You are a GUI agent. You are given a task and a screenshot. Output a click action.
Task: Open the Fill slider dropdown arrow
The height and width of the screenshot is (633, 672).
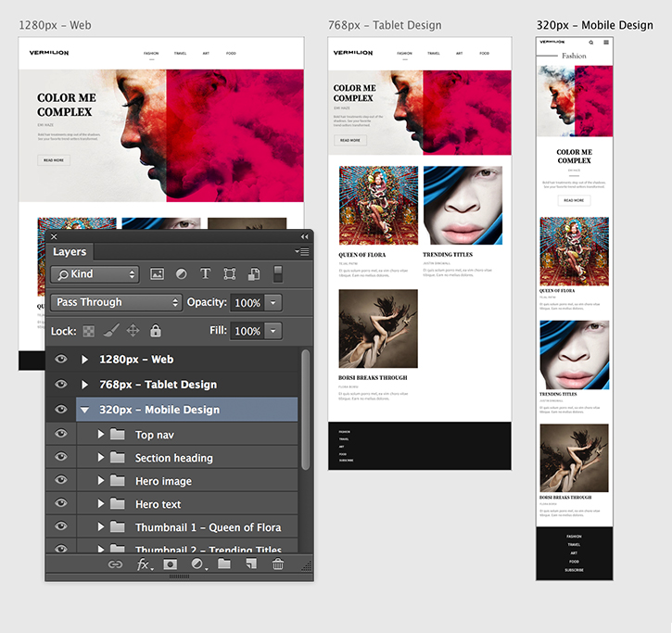coord(273,331)
